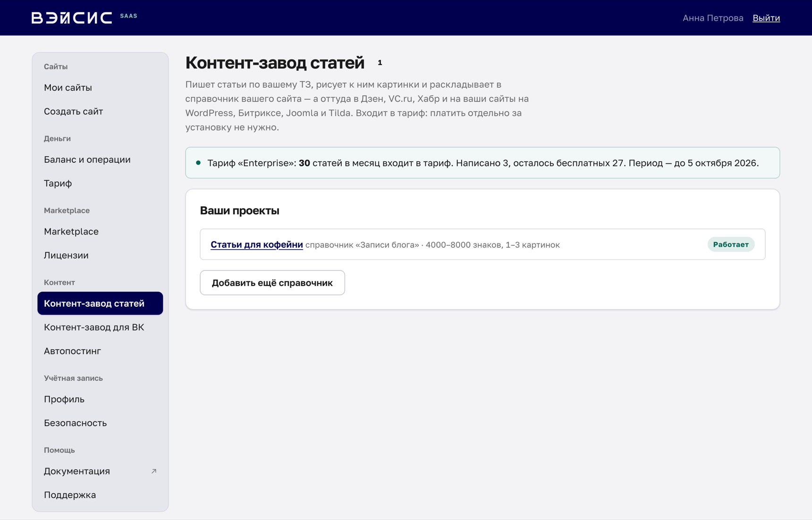Click the Помощь section header
This screenshot has height=520, width=812.
[x=59, y=450]
